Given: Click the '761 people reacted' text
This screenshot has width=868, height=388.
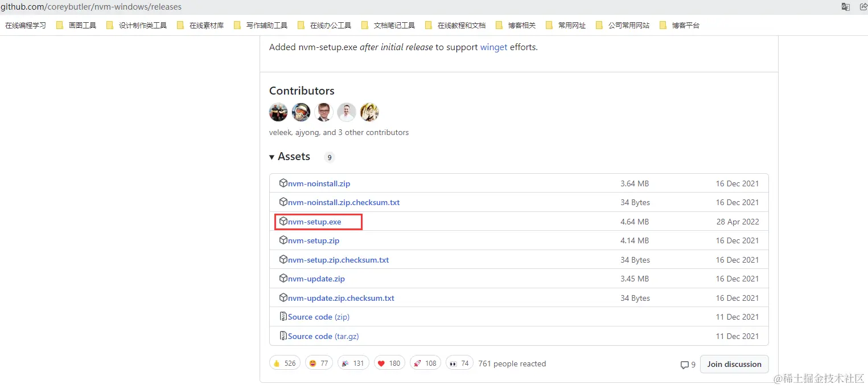Looking at the screenshot, I should tap(512, 364).
